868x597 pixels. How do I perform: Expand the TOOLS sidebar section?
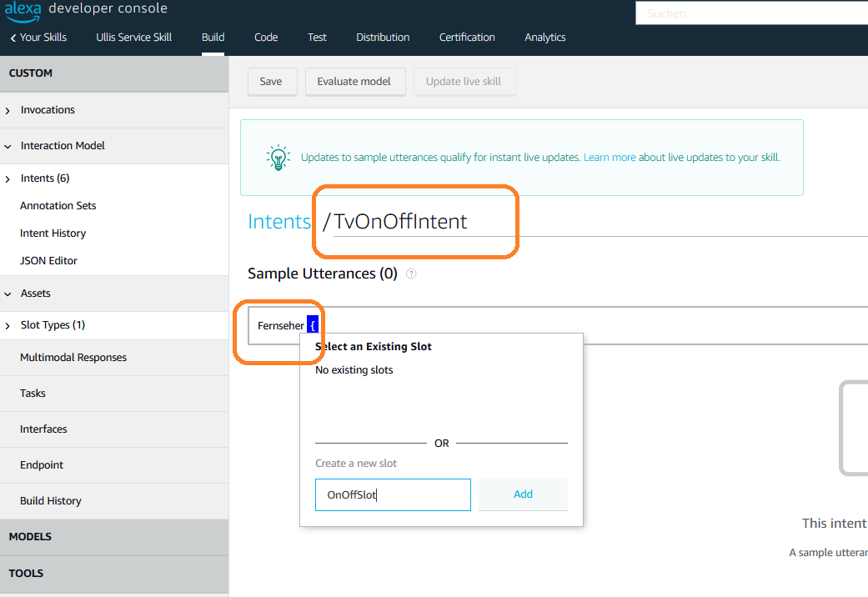[x=114, y=573]
